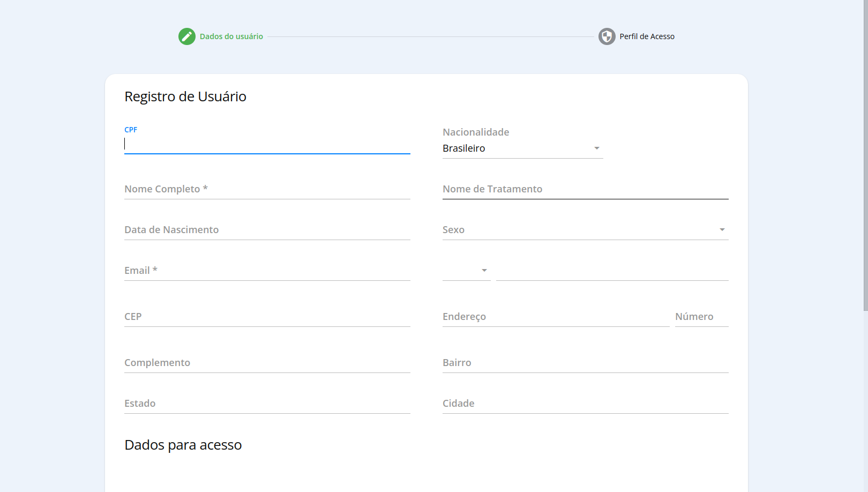Click the CEP input field
868x492 pixels.
tap(267, 317)
